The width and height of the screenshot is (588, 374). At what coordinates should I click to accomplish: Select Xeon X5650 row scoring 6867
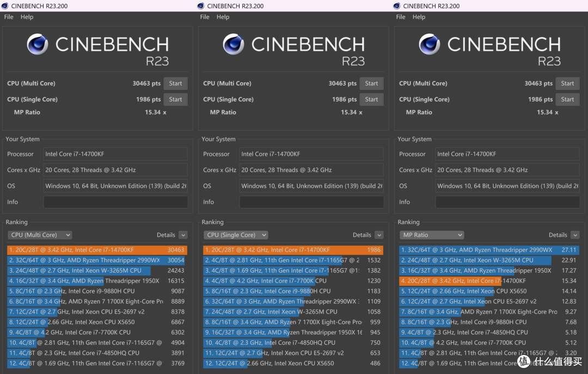(x=97, y=322)
